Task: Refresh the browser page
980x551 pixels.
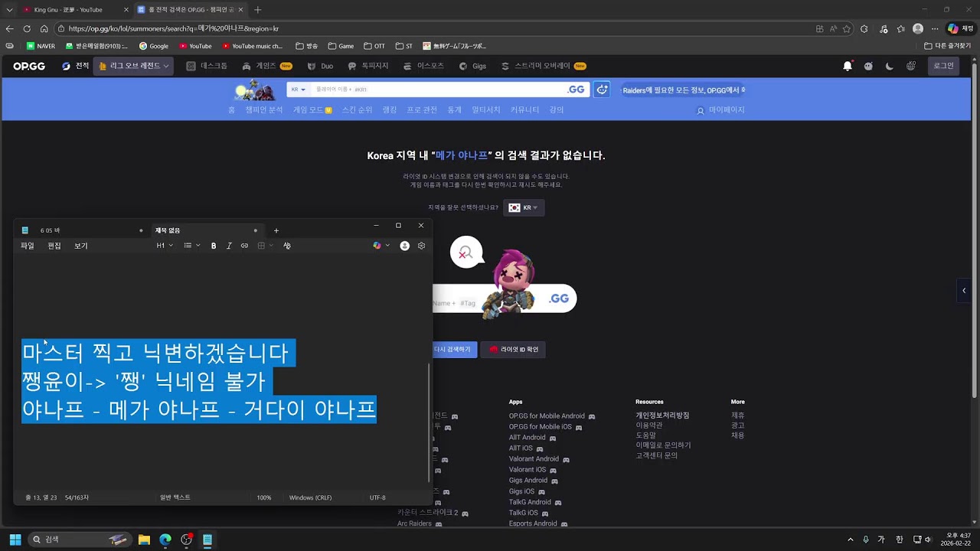Action: click(x=27, y=28)
